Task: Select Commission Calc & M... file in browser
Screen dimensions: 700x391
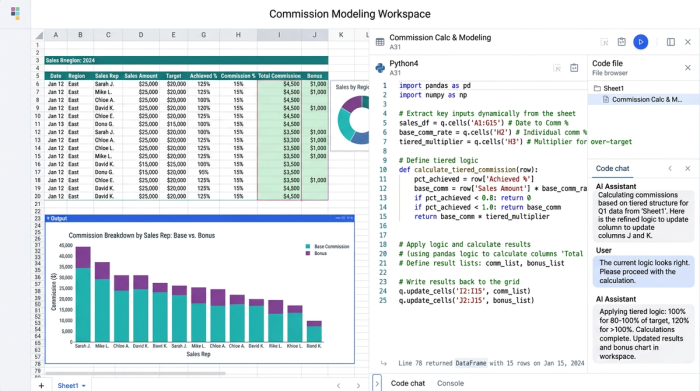Action: 643,100
